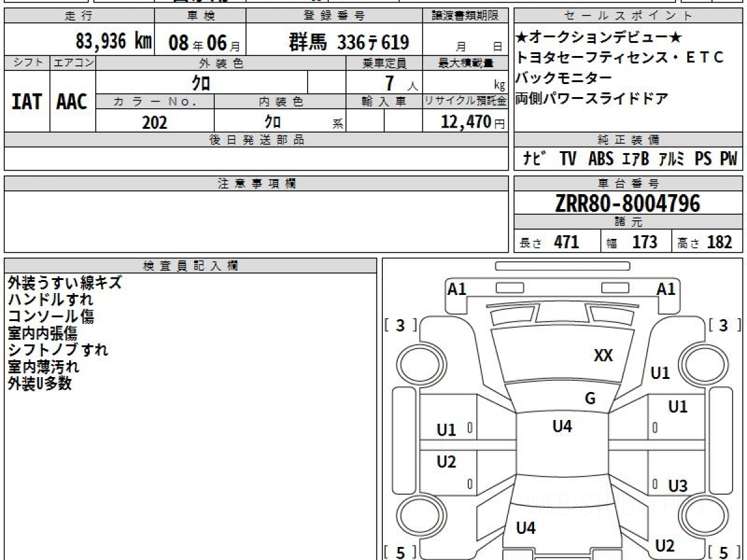Select the ナビ equipment label

534,159
